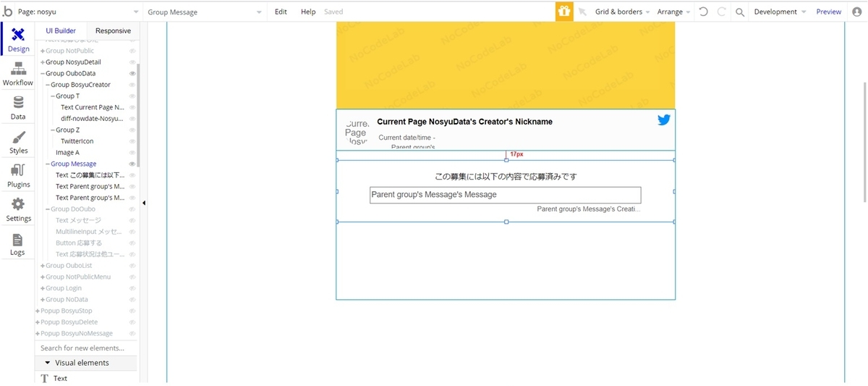Open the Arrange dropdown
This screenshot has width=868, height=386.
[x=673, y=12]
